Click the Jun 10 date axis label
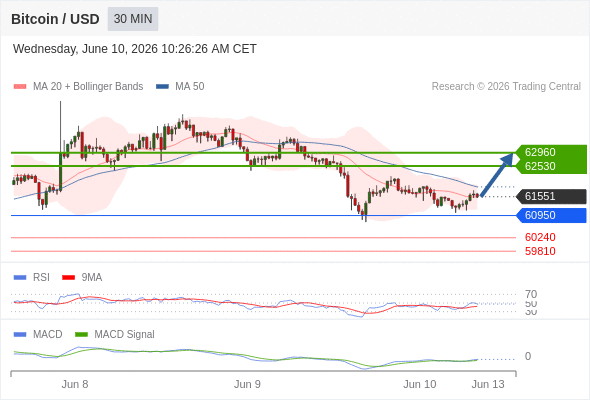 (x=420, y=384)
